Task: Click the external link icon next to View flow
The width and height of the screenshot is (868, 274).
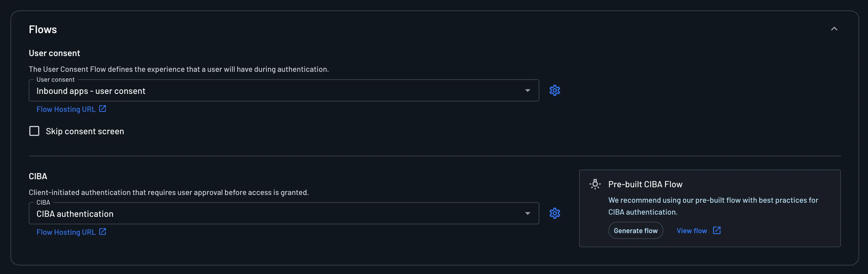Action: click(716, 230)
